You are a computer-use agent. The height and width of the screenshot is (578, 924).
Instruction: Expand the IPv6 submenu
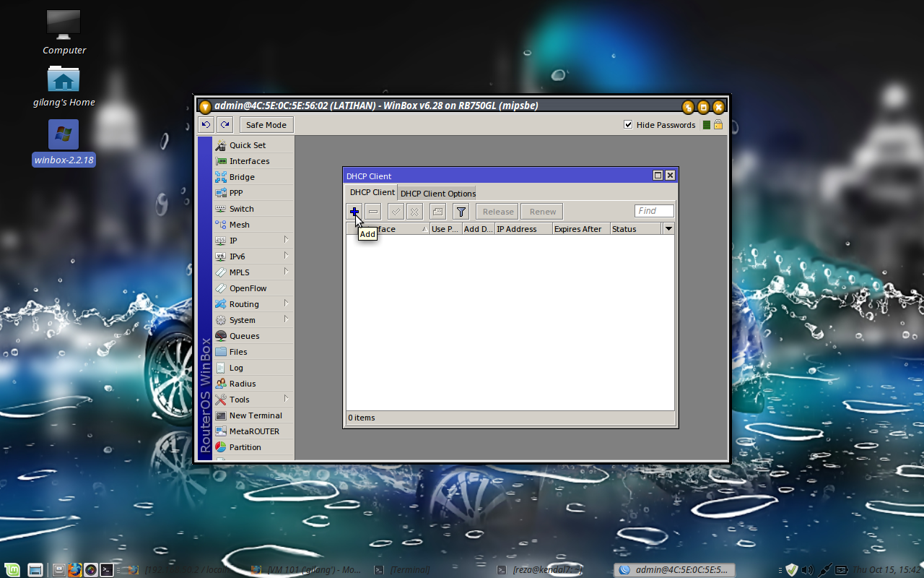[253, 256]
